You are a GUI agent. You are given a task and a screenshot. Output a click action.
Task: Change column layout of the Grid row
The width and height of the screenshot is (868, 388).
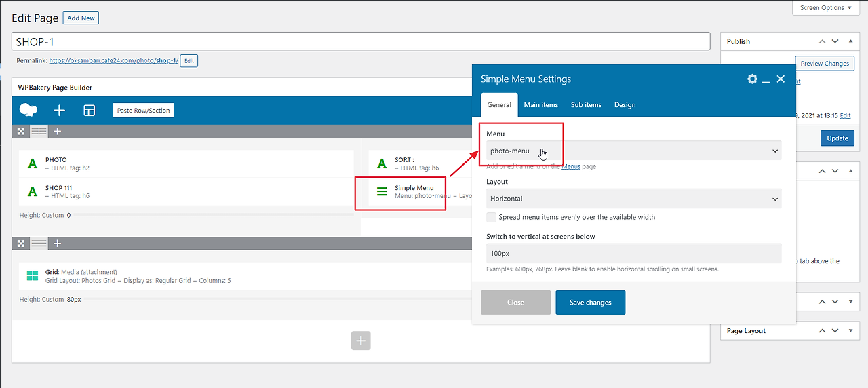coord(39,243)
